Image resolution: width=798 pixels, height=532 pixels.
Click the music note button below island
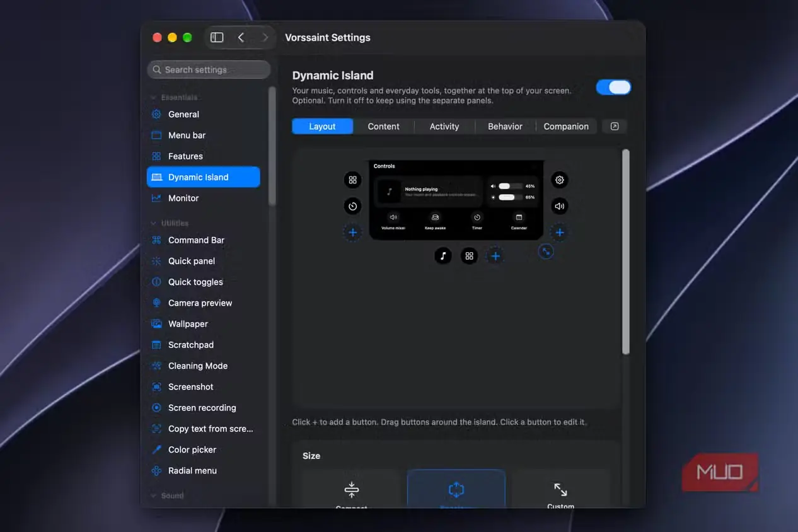click(x=443, y=256)
